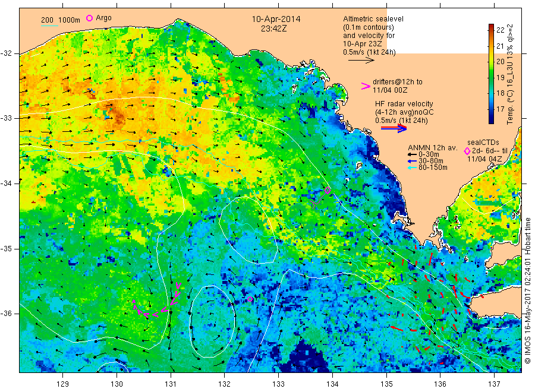Click longitude axis label '135'

(x=386, y=384)
